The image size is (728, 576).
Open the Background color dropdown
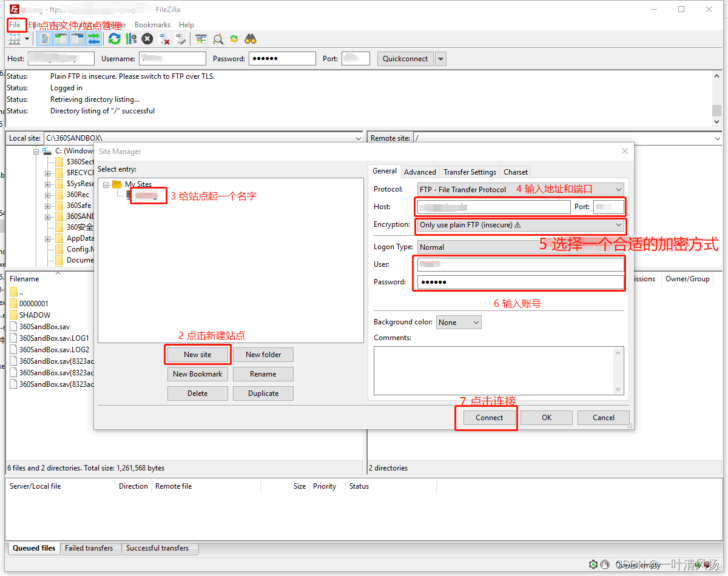[x=459, y=323]
